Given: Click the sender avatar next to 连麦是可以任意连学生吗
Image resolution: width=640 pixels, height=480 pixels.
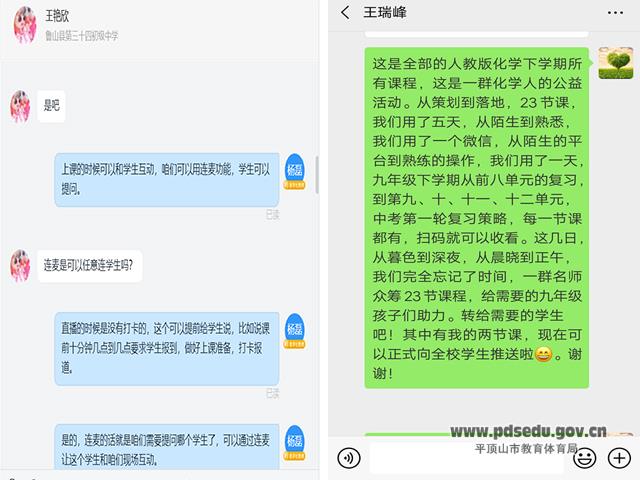Looking at the screenshot, I should click(20, 266).
